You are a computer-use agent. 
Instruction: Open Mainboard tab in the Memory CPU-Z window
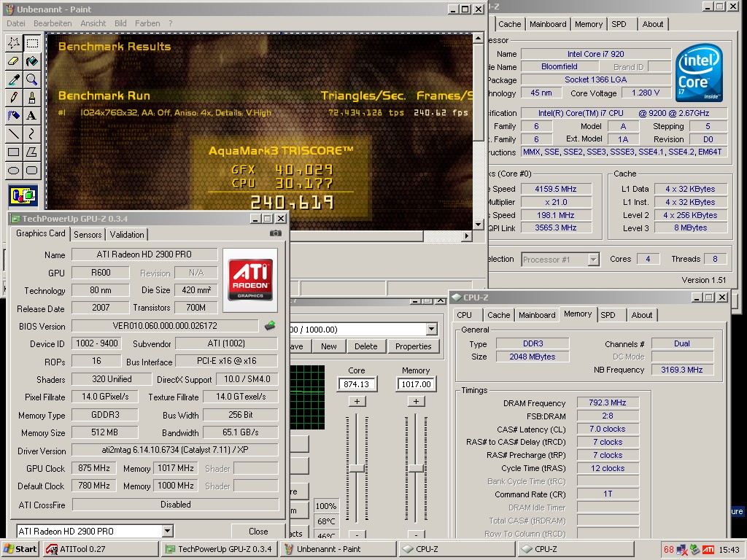[x=537, y=315]
